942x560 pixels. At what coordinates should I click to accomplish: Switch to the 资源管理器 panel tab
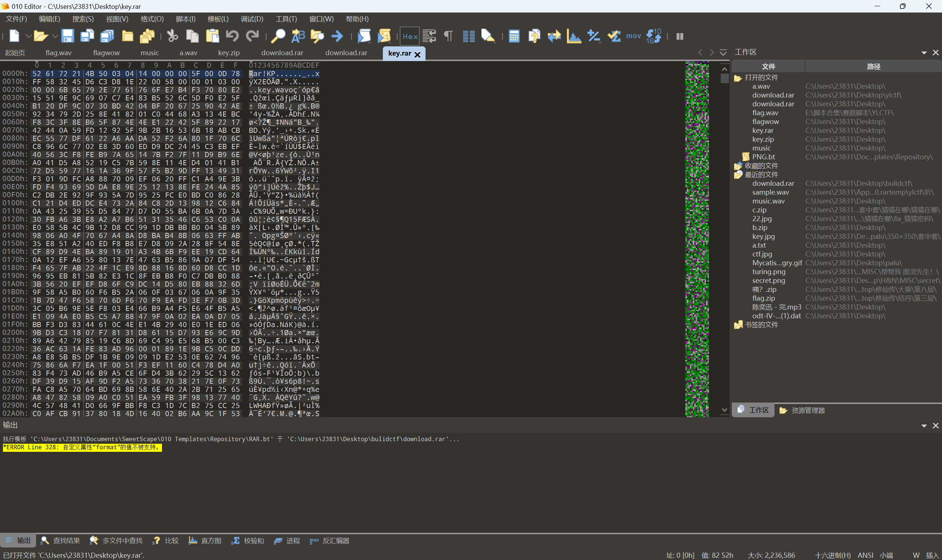802,410
